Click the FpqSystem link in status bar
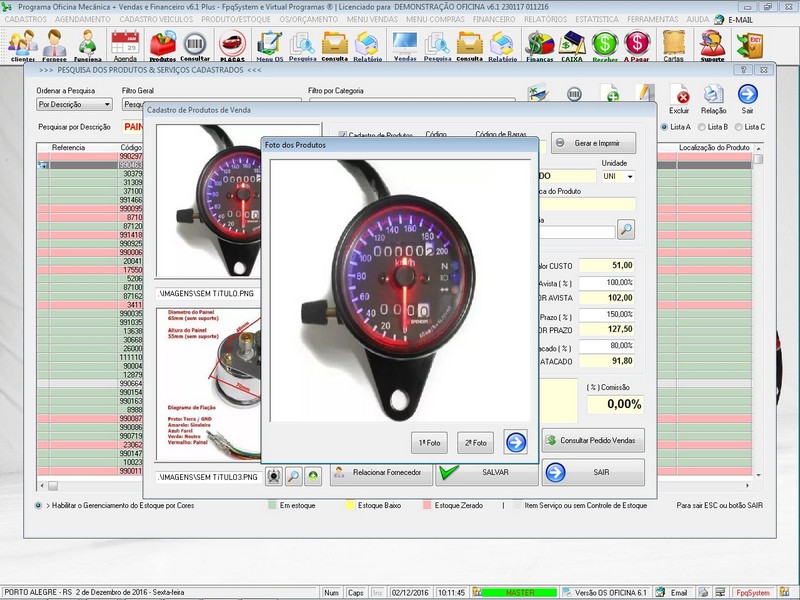The height and width of the screenshot is (600, 800). 753,592
